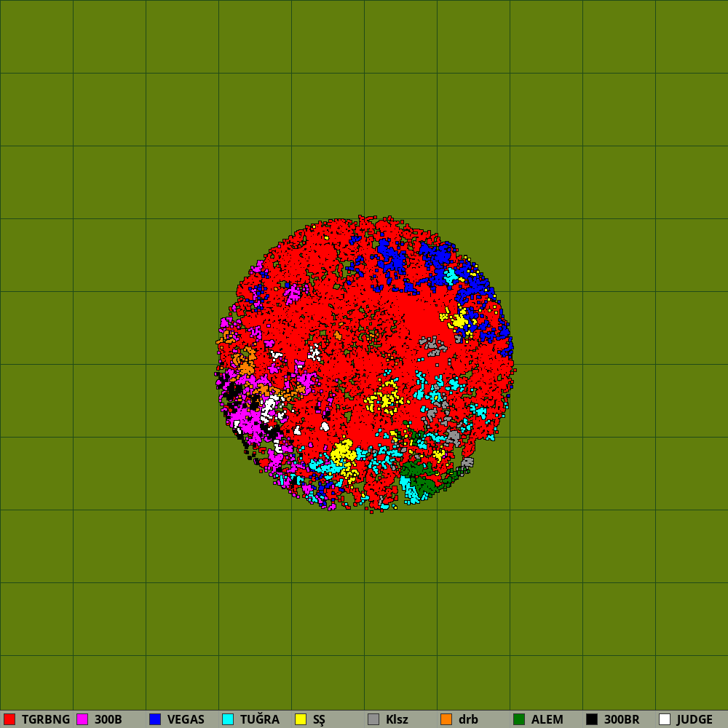Click the gray Klsz legend swatch
The height and width of the screenshot is (728, 728).
[x=373, y=719]
